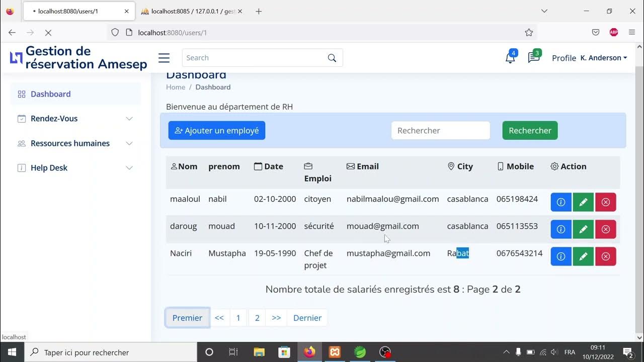List all tabs dropdown arrow
Screen dimensions: 644x362
point(544,11)
